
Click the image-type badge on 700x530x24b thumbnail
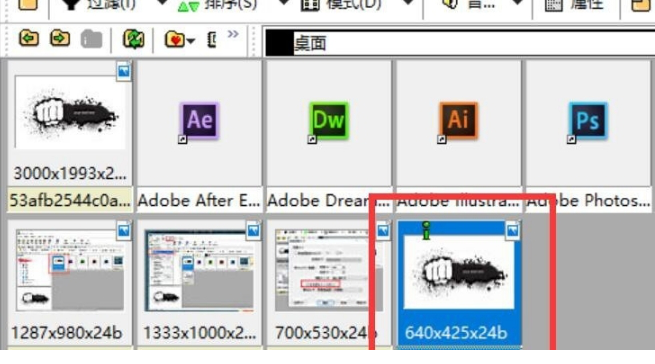(x=383, y=231)
